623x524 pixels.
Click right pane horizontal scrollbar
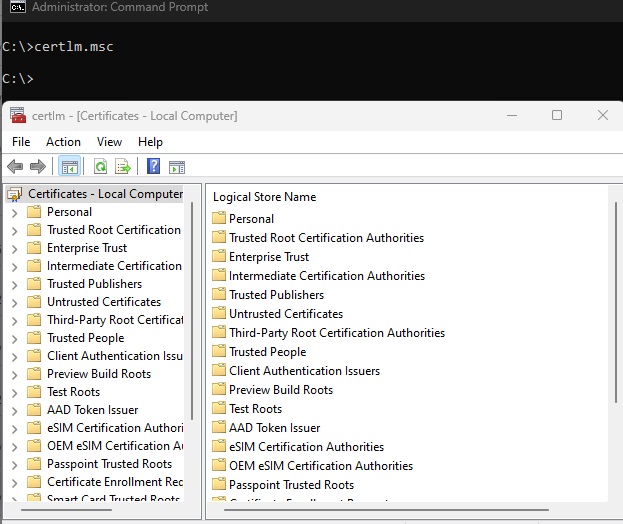[386, 510]
